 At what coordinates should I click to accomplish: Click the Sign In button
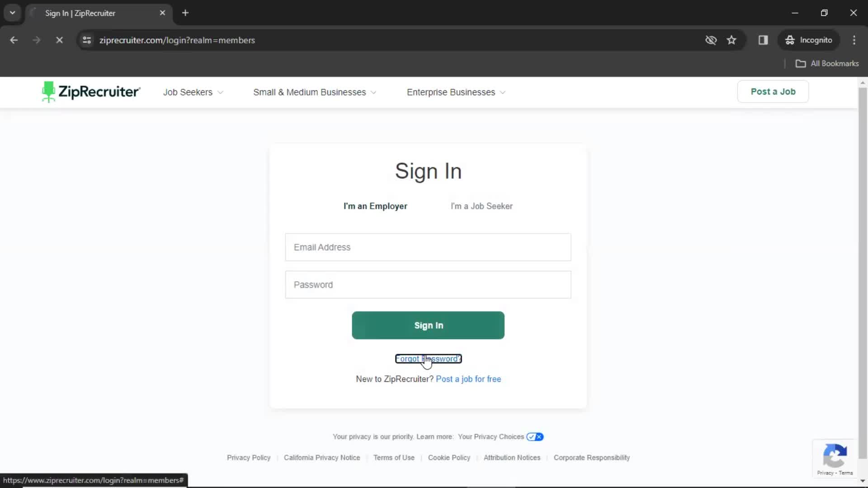[429, 325]
